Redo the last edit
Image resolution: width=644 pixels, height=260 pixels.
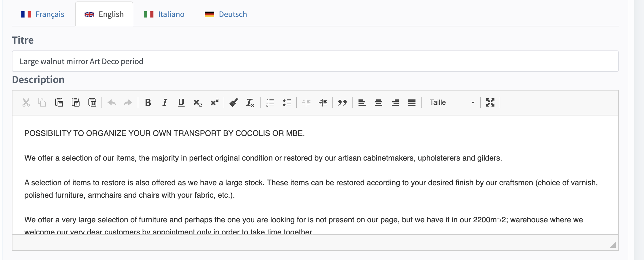(x=128, y=103)
